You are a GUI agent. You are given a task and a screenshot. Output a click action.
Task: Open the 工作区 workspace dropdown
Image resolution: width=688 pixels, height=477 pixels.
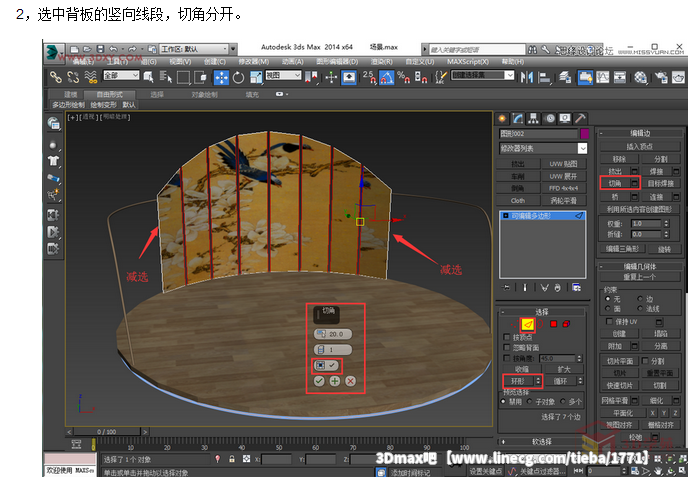[x=194, y=49]
